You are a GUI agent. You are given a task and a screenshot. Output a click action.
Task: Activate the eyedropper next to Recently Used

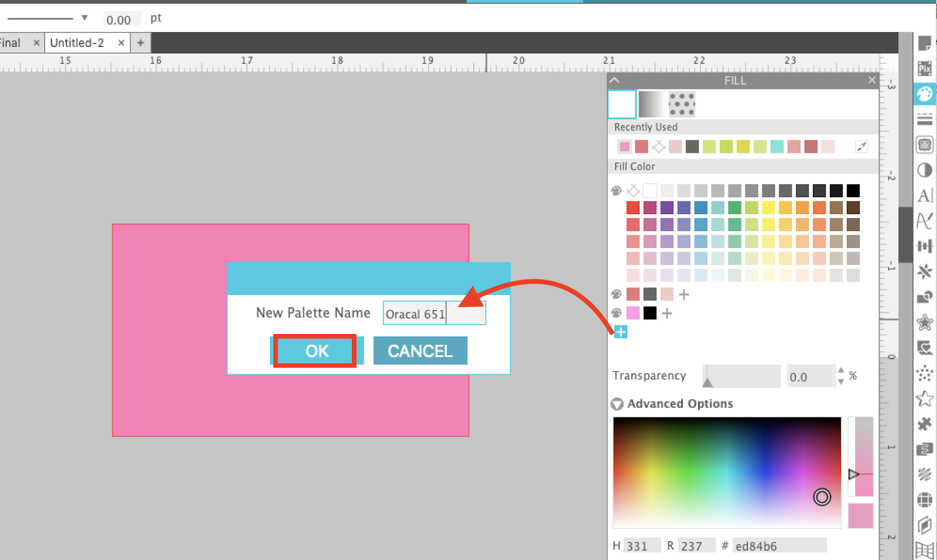pyautogui.click(x=861, y=146)
